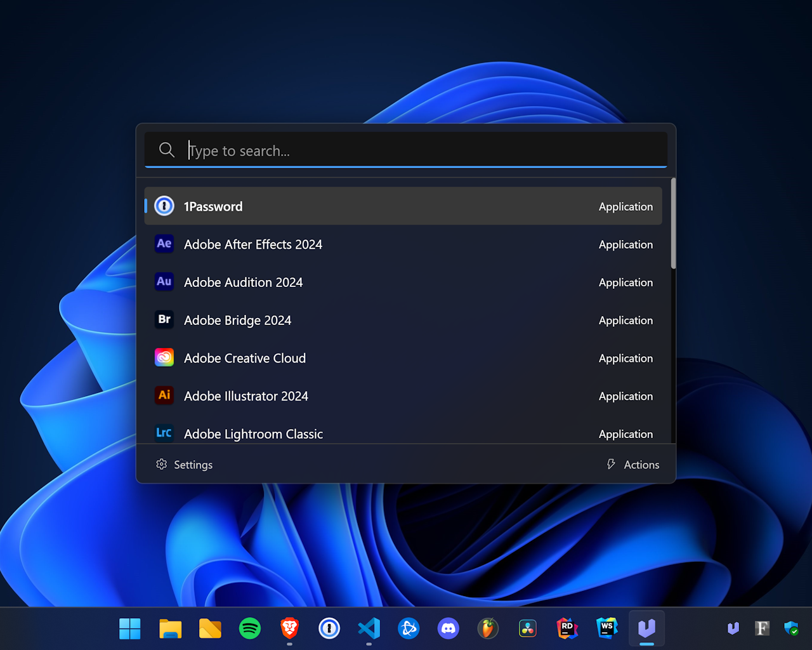Launch Adobe Creative Cloud from the list
The image size is (812, 650).
click(244, 358)
